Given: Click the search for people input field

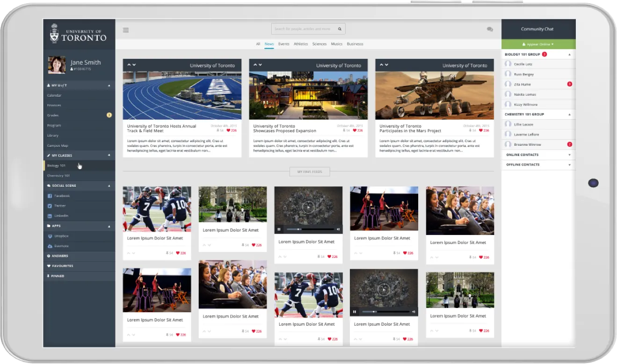Looking at the screenshot, I should coord(303,29).
